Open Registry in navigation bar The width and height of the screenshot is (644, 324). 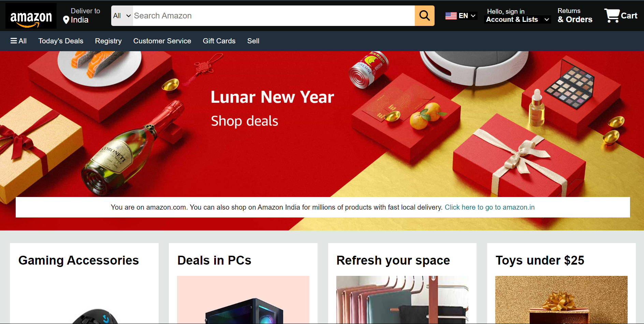pos(108,41)
